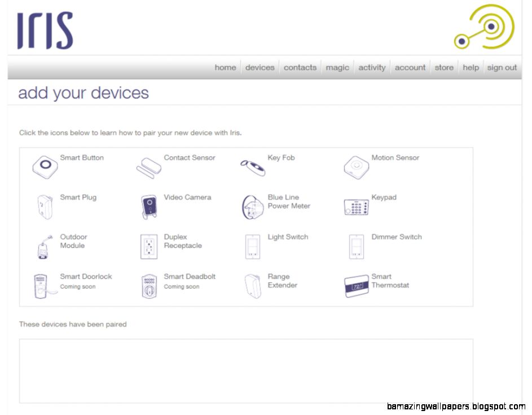Image resolution: width=532 pixels, height=415 pixels.
Task: Select the Dimmer Switch icon
Action: (x=356, y=247)
